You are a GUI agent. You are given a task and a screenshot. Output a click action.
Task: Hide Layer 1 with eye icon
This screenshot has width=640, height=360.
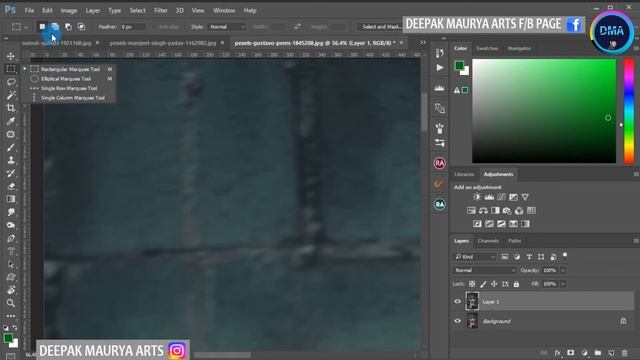point(458,302)
